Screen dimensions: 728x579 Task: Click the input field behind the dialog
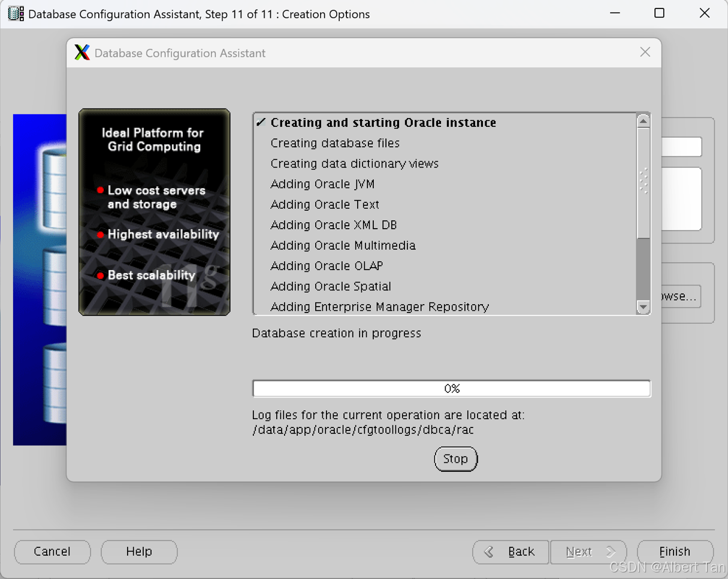[x=681, y=147]
